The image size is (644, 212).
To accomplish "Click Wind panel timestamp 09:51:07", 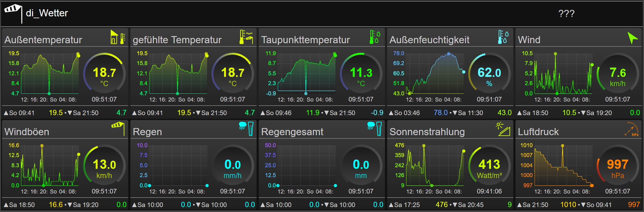I will pyautogui.click(x=618, y=99).
